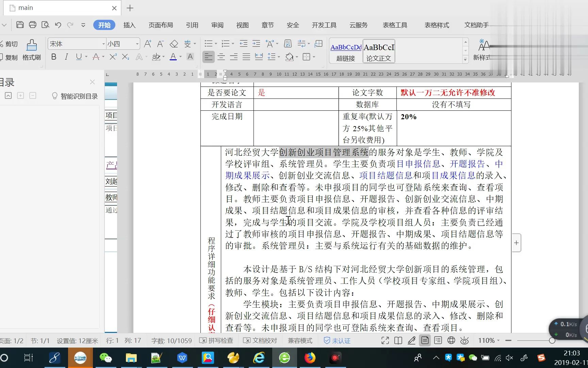Click the 未认证 verification link
Screen dimensions: 588x368
pyautogui.click(x=337, y=340)
